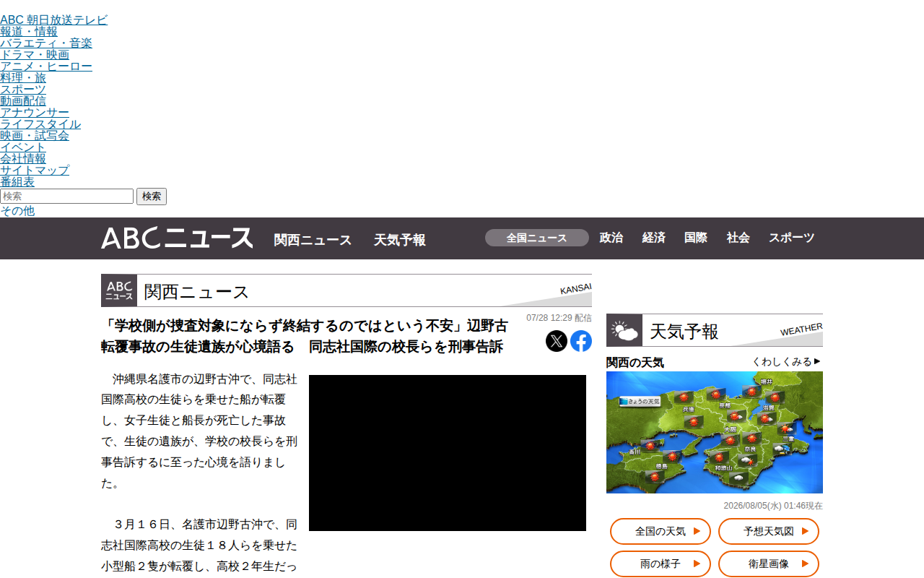Viewport: 924px width, 578px height.
Task: Open 番組表 link
Action: 17,182
